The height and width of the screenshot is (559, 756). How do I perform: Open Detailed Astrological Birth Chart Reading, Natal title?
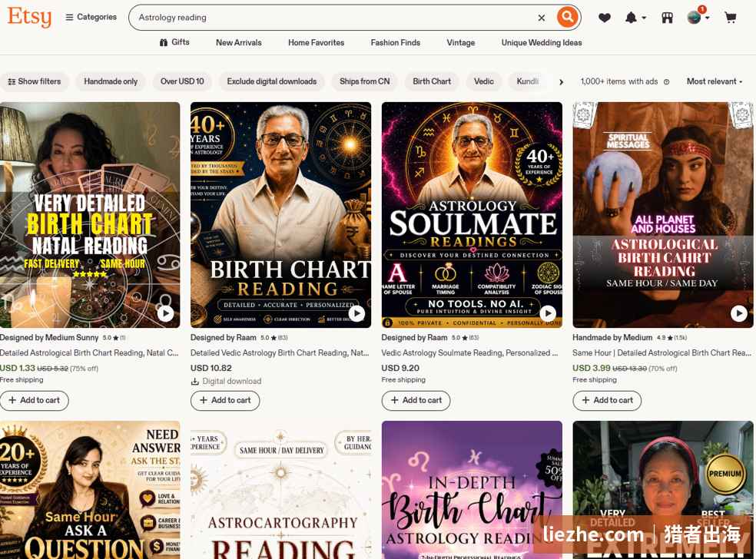[89, 352]
